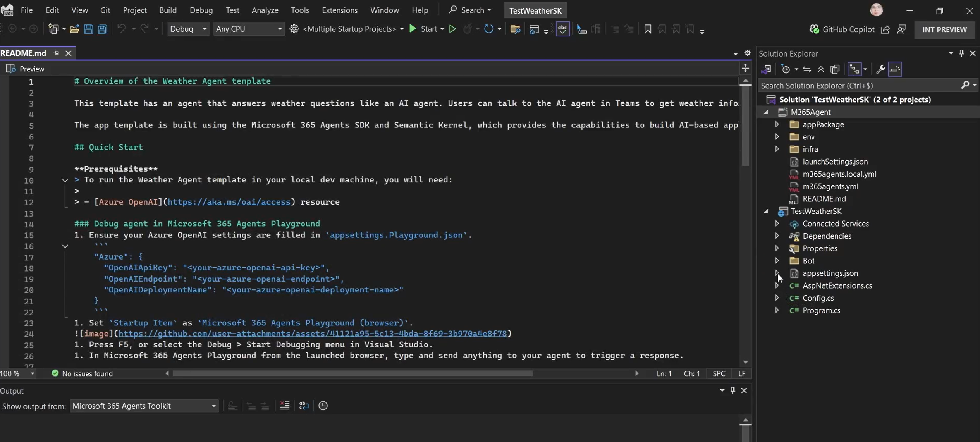Collapse all nodes in Solution Explorer
Image resolution: width=980 pixels, height=442 pixels.
(821, 69)
